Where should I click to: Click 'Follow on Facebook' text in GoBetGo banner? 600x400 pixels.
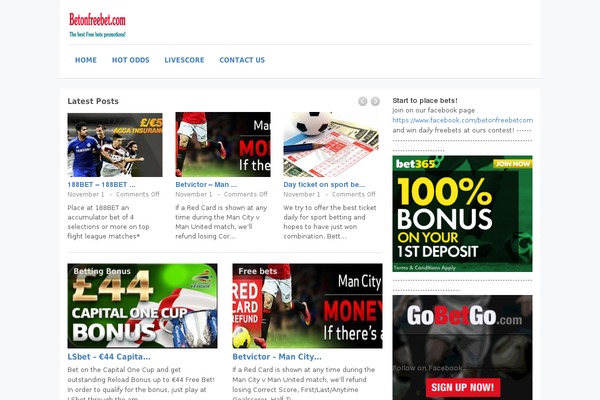point(428,368)
